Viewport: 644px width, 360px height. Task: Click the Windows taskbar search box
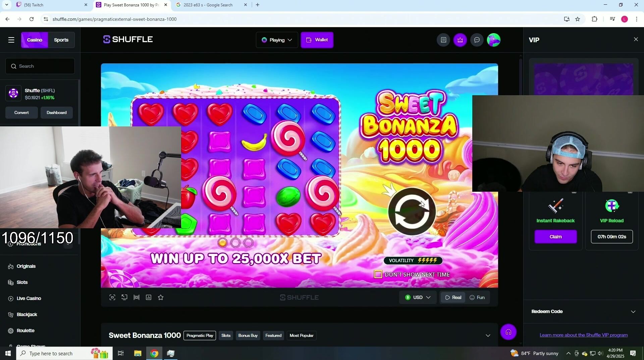pos(64,353)
